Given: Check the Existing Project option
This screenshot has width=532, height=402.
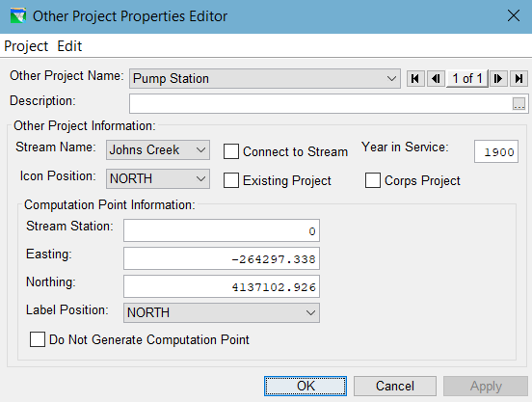Looking at the screenshot, I should point(231,180).
